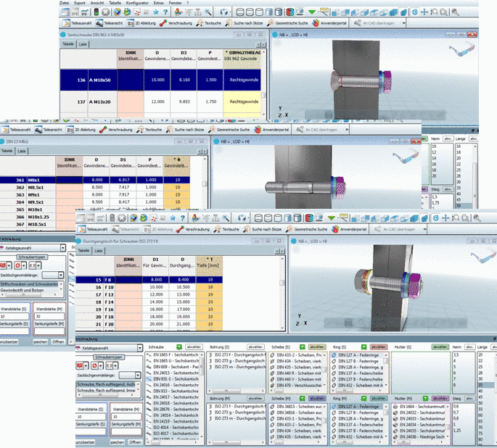The width and height of the screenshot is (497, 448).
Task: Toggle the green filter icon next to Scheibe (S)
Action: coord(303,347)
